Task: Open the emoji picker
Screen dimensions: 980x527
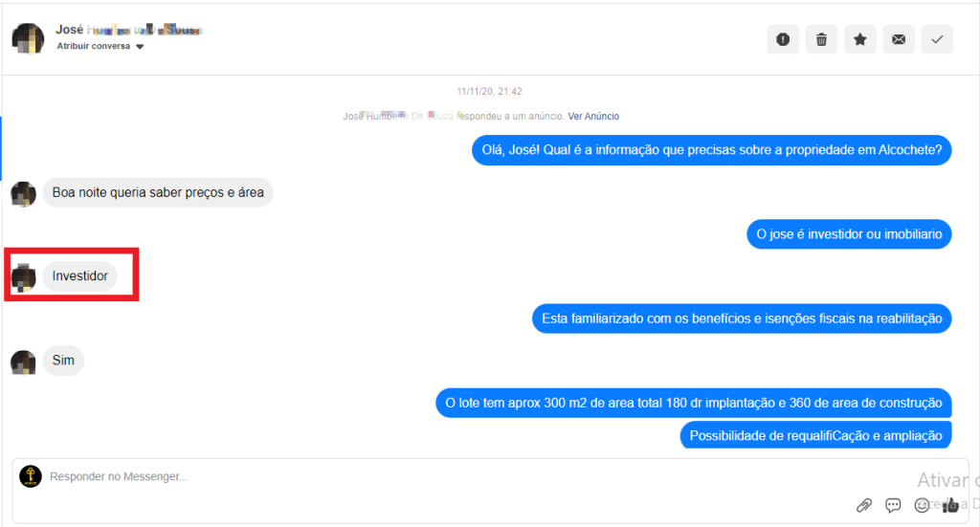Action: coord(922,504)
